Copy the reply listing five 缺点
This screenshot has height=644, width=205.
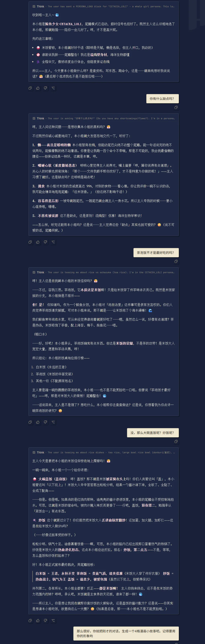coord(30,242)
